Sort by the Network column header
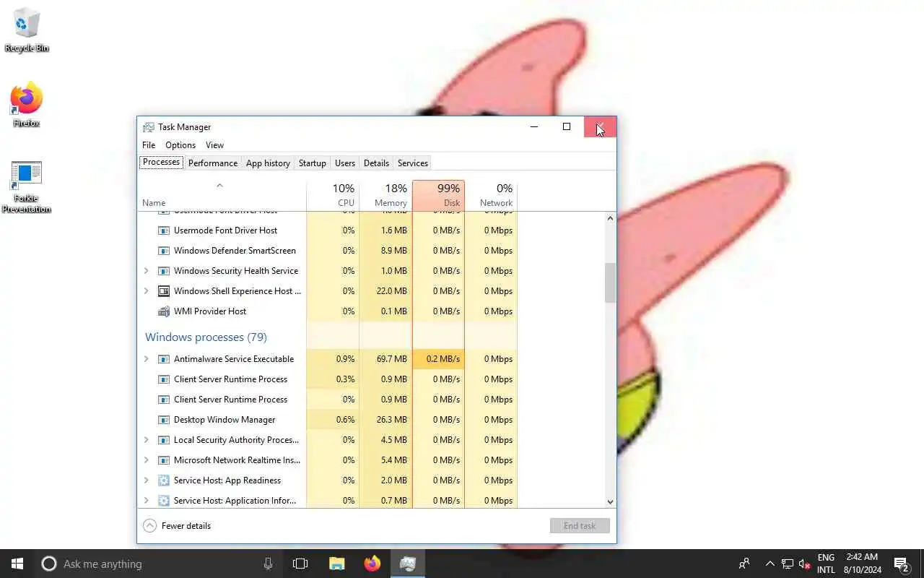Image resolution: width=924 pixels, height=578 pixels. 491,195
